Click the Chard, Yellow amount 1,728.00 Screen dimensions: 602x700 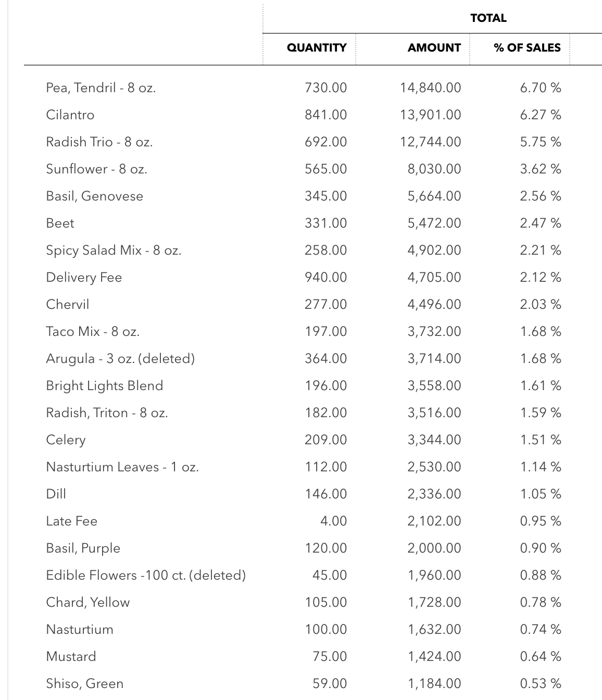coord(434,602)
